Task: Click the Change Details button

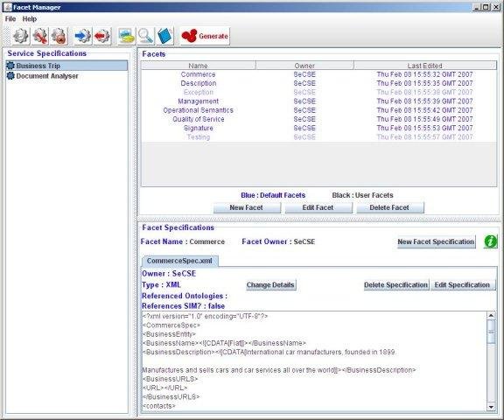Action: point(270,284)
